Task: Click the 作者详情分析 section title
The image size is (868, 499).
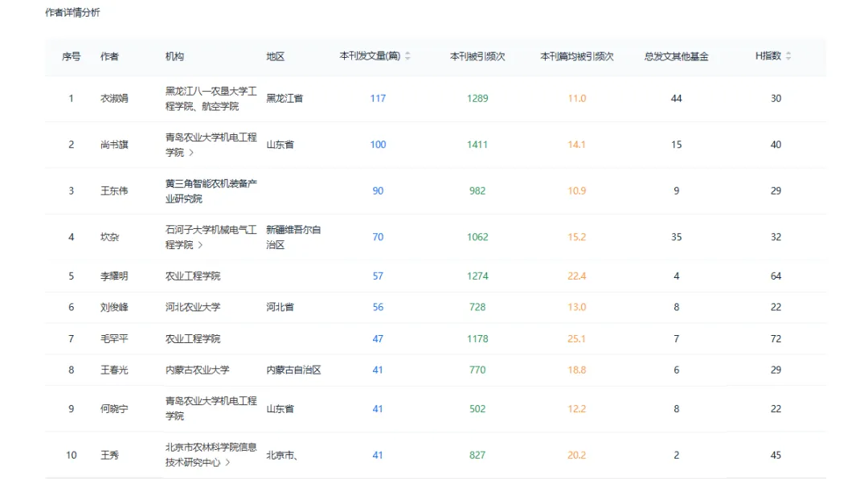Action: 72,12
